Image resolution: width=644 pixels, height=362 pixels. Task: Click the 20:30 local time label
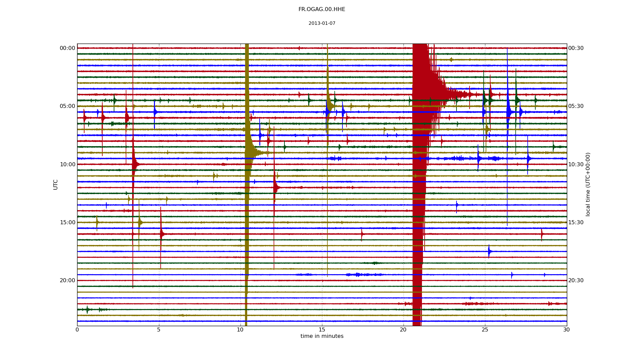pos(576,281)
